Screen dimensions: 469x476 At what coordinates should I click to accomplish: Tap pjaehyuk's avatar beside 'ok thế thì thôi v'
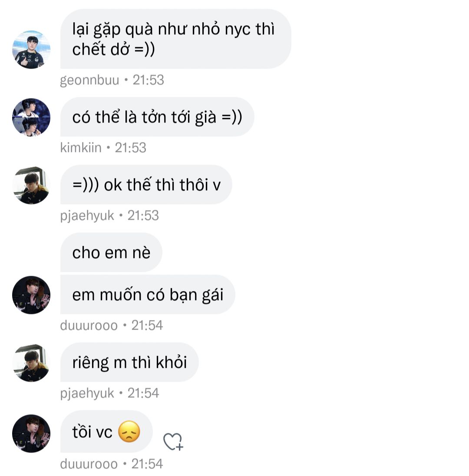coord(31,185)
